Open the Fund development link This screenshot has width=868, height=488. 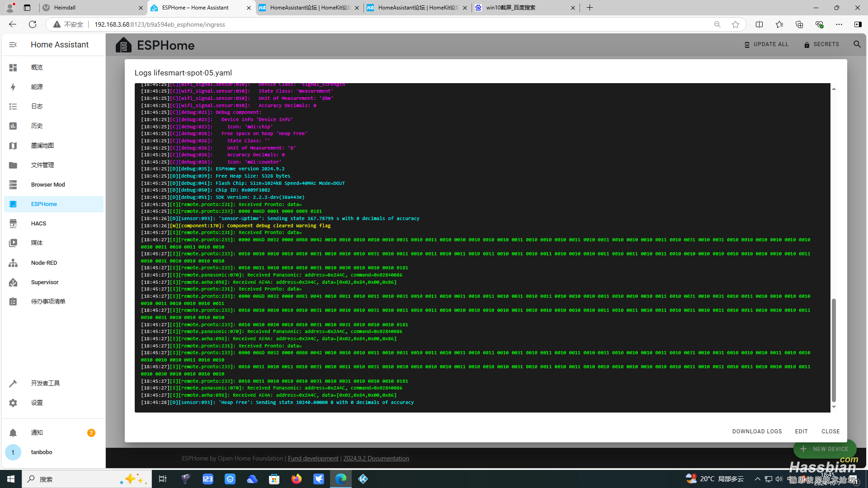[x=313, y=458]
